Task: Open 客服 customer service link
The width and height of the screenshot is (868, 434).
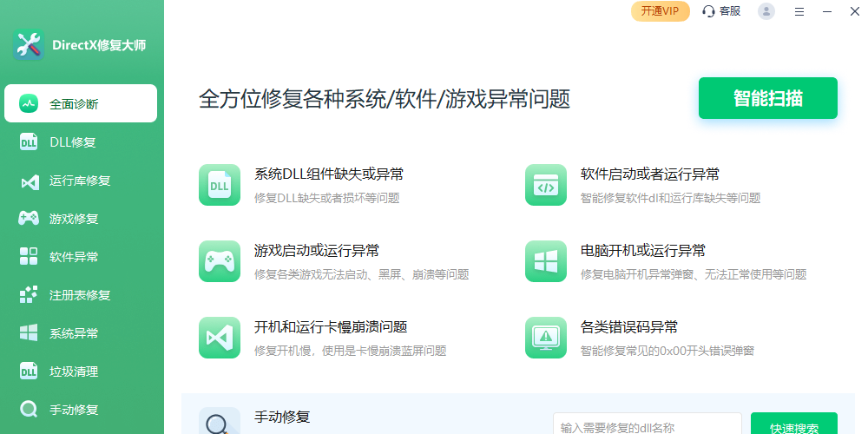Action: [x=721, y=11]
